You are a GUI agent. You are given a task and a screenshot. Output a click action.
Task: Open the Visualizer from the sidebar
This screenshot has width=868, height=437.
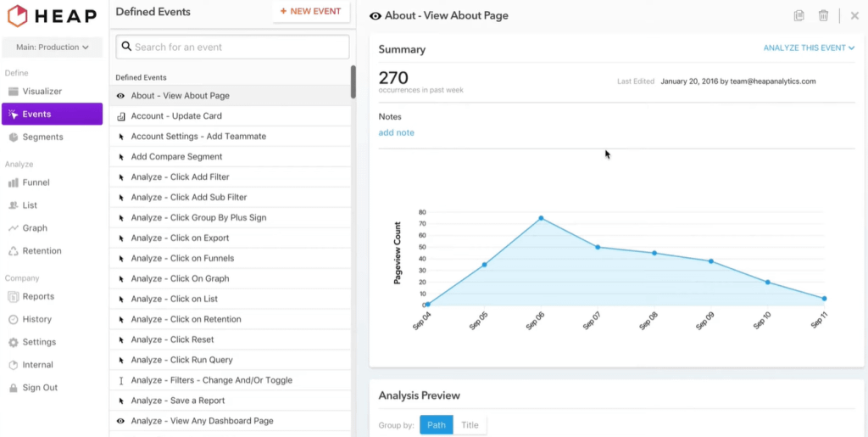point(42,92)
